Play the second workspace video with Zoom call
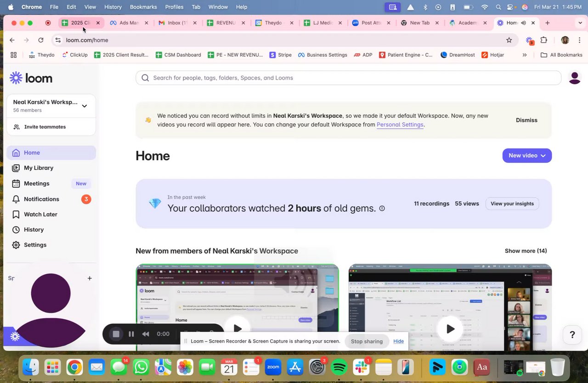The width and height of the screenshot is (588, 383). coord(450,329)
